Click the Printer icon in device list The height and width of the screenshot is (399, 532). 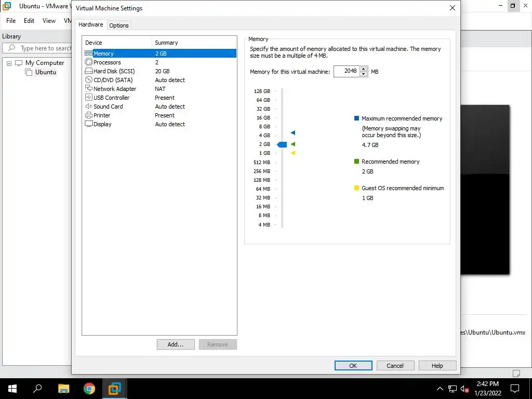[88, 115]
